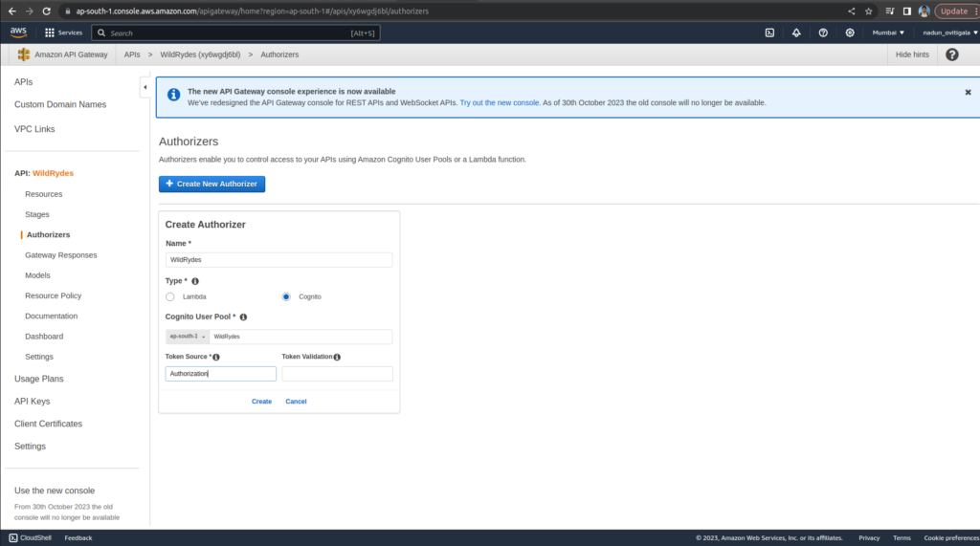Collapse the left navigation panel arrow
This screenshot has height=546, width=980.
(x=145, y=87)
